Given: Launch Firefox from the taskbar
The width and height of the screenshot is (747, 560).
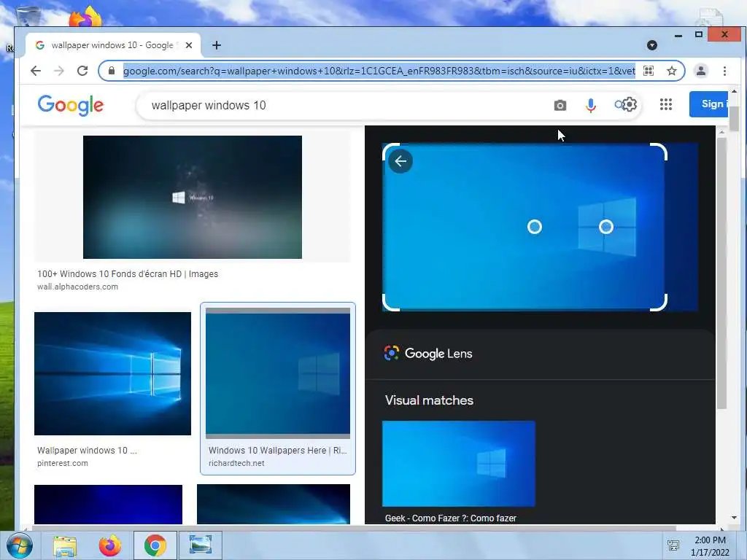Looking at the screenshot, I should coord(110,545).
